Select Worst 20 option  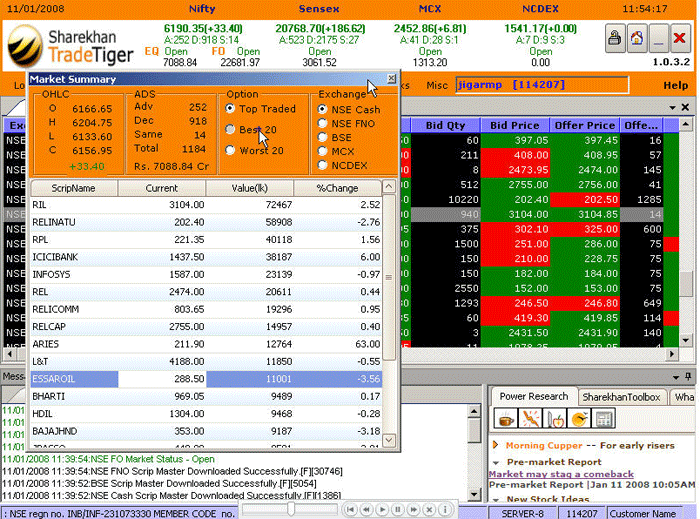[230, 150]
